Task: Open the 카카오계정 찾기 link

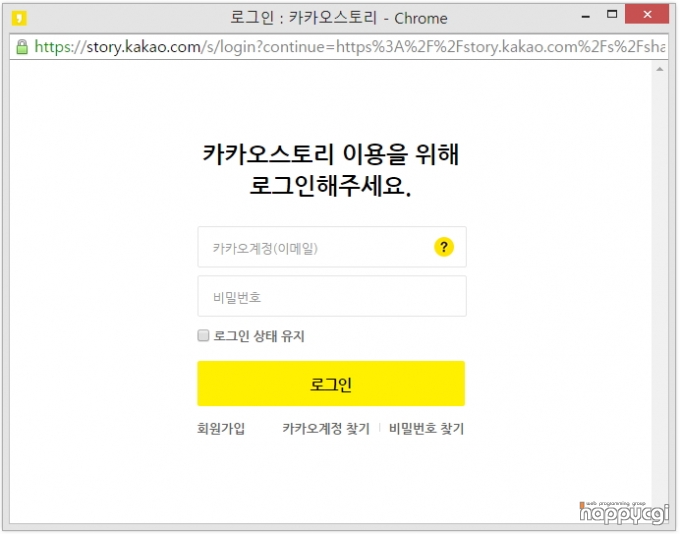Action: coord(326,429)
